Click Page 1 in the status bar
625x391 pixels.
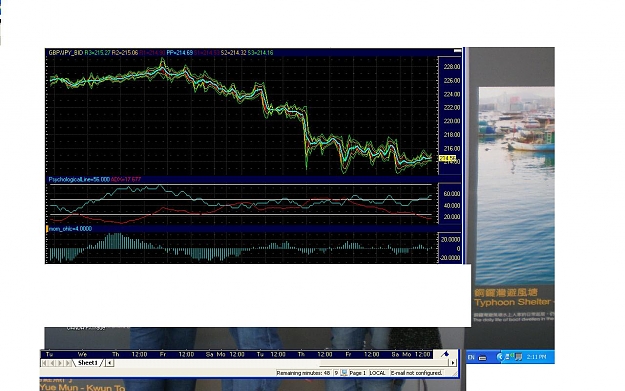pos(358,373)
